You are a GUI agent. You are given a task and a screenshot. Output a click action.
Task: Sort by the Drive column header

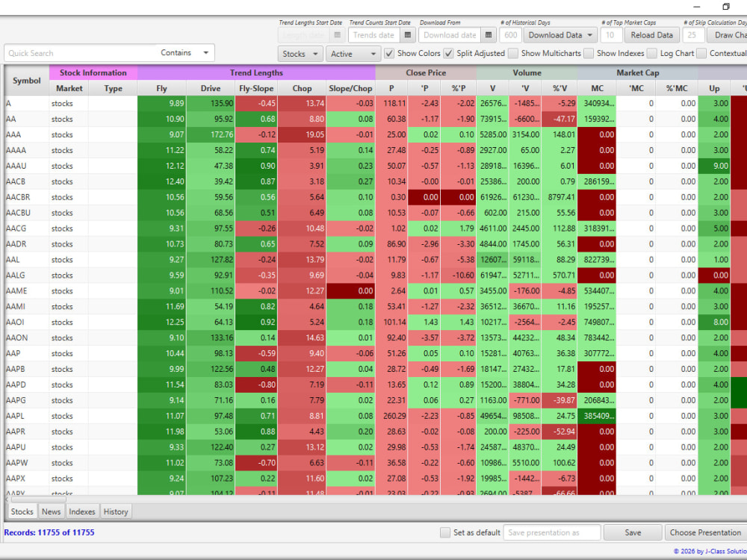pos(210,88)
